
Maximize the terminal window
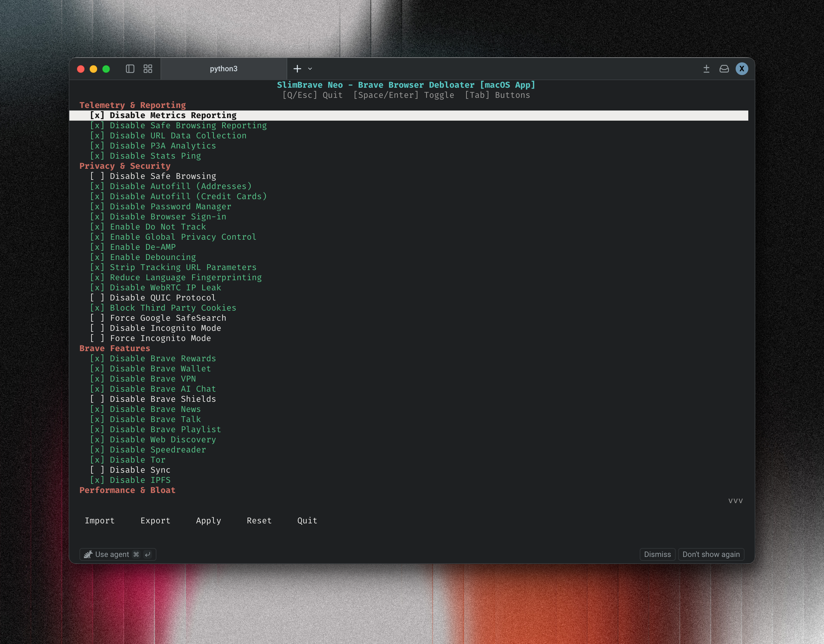point(106,69)
